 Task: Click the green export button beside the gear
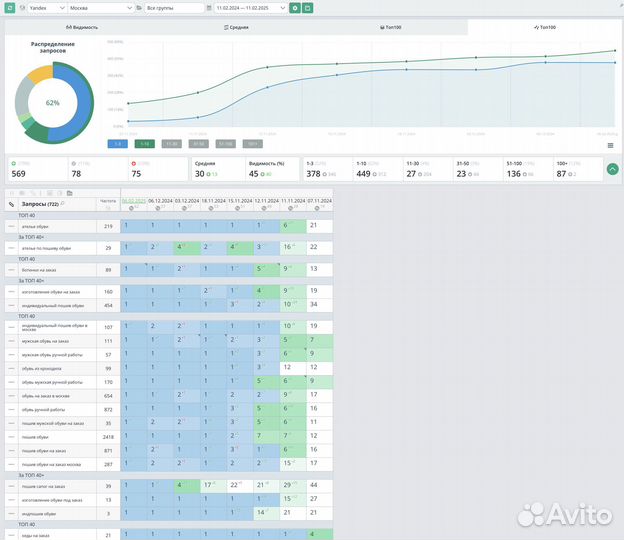(307, 7)
